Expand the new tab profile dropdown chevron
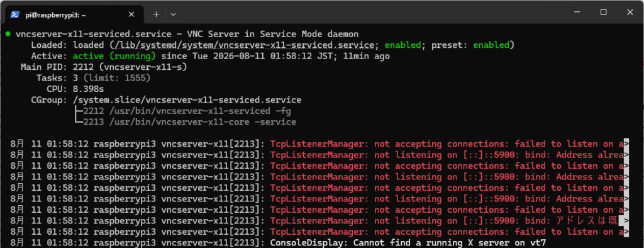The height and width of the screenshot is (248, 644). 174,14
